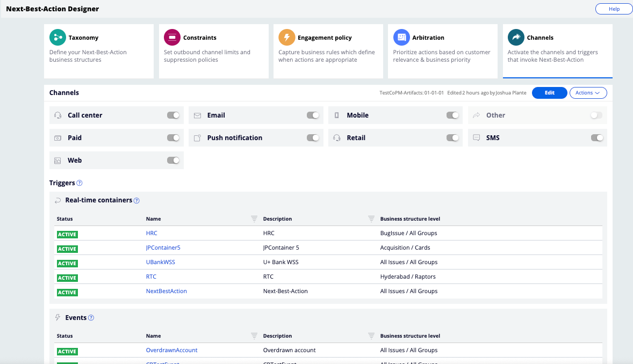Click the Arbitration blue icon

[x=401, y=38]
